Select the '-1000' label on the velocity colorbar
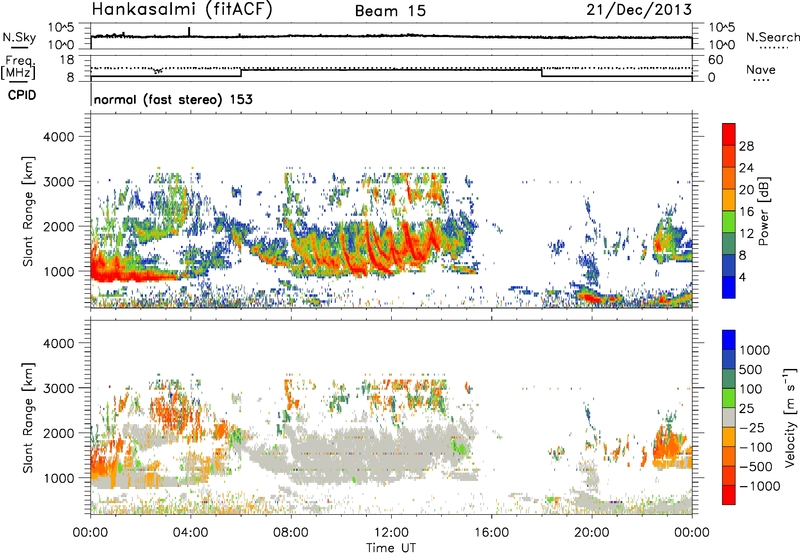Image resolution: width=800 pixels, height=554 pixels. pos(759,486)
